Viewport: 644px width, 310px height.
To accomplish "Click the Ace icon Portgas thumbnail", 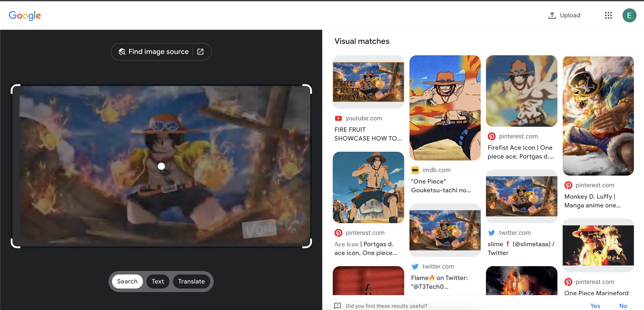I will [368, 187].
